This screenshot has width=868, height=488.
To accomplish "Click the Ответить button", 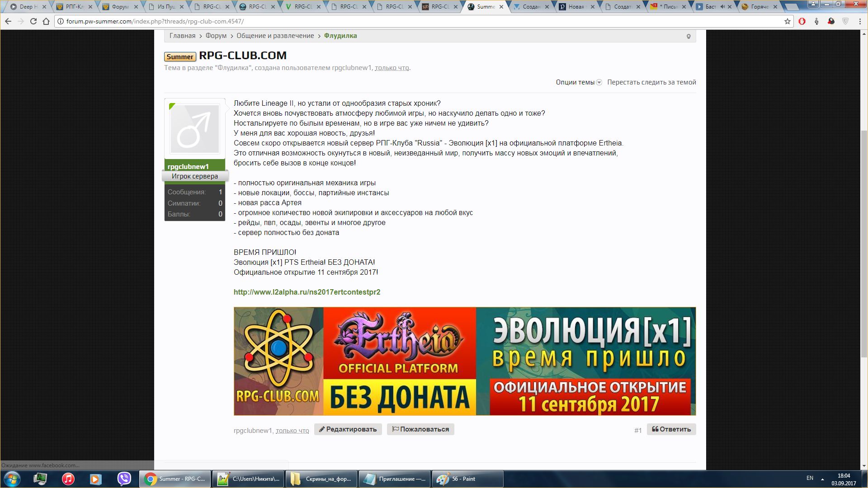I will (x=671, y=429).
